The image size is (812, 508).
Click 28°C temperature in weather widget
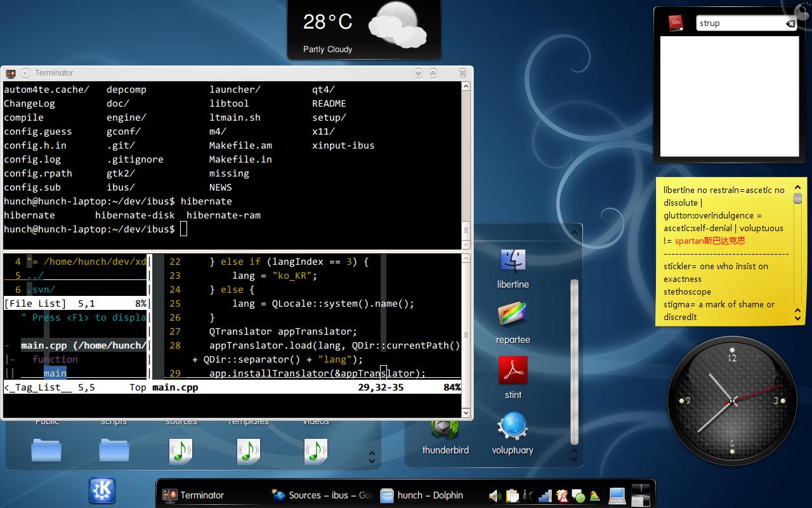(x=327, y=22)
